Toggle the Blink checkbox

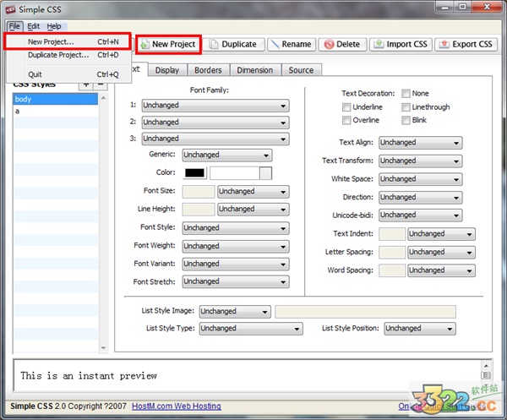pyautogui.click(x=406, y=120)
